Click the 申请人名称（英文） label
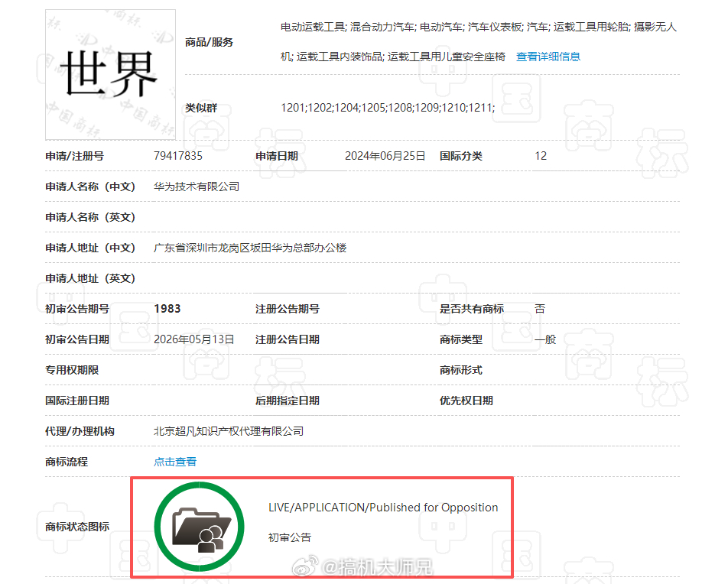Image resolution: width=728 pixels, height=584 pixels. pos(90,217)
